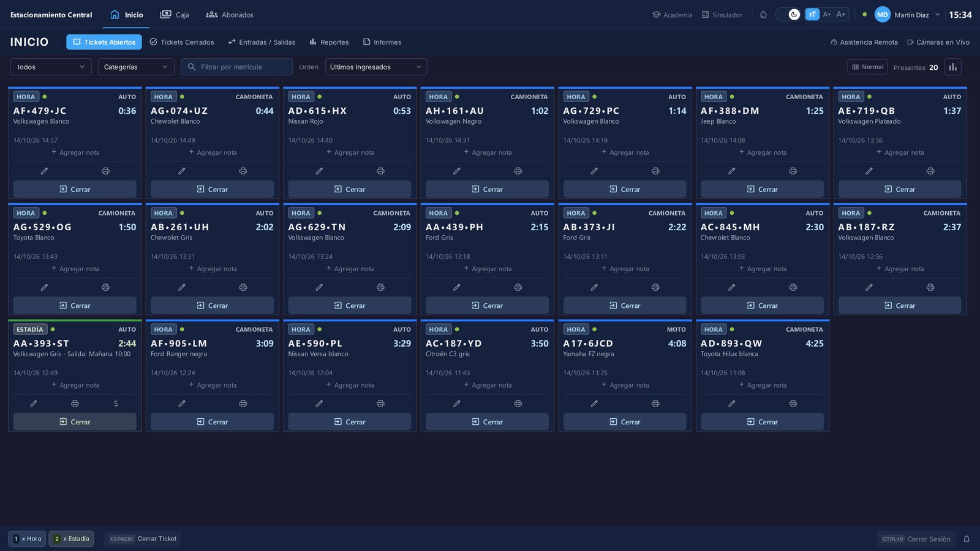Open the Entradas / Salidas tab

click(x=262, y=42)
